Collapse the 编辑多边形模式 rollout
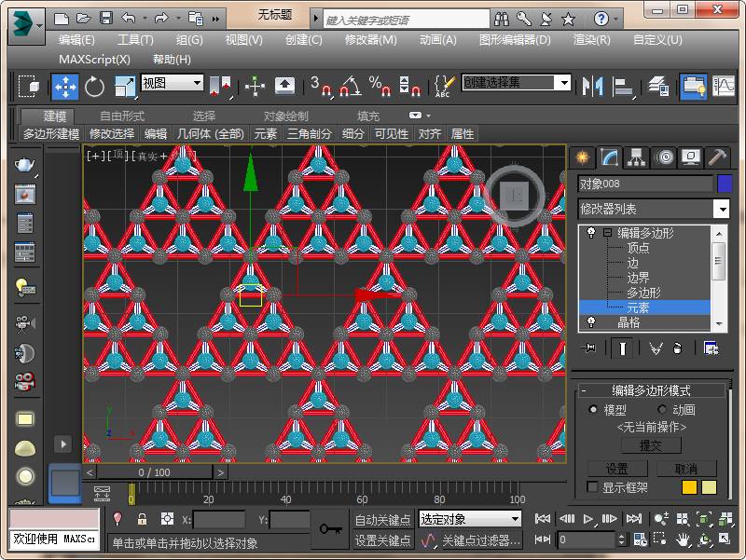Screen dimensions: 746x560 [651, 390]
